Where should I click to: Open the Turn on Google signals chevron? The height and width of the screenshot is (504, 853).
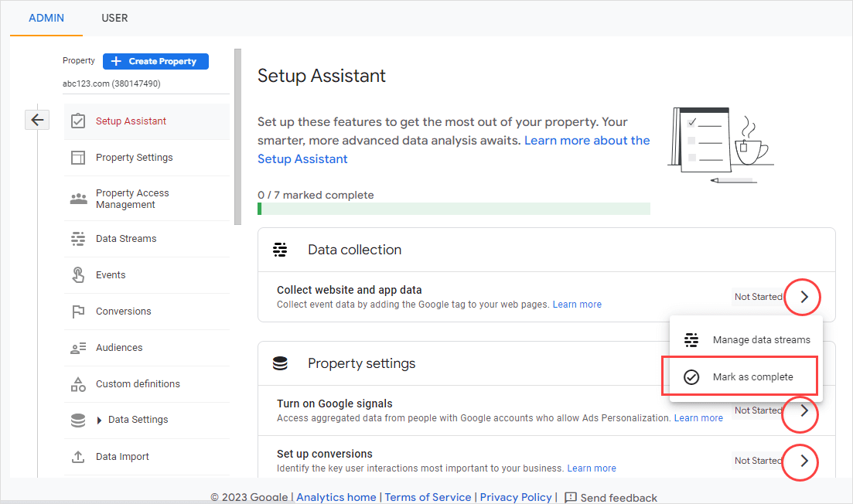click(804, 410)
